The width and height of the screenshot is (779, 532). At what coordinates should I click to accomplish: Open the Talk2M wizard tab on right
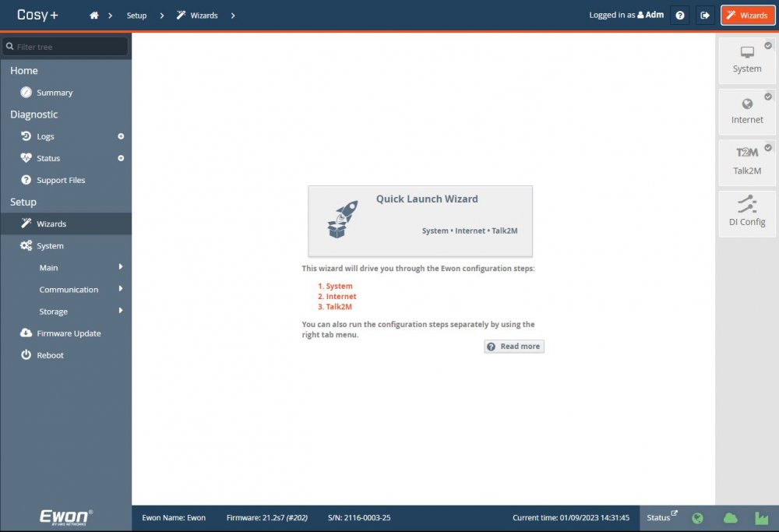pyautogui.click(x=747, y=163)
